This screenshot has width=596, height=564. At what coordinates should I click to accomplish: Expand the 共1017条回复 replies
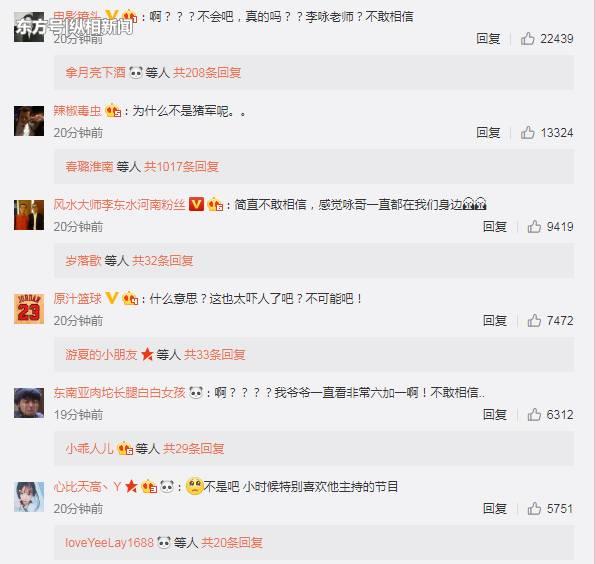coord(181,166)
